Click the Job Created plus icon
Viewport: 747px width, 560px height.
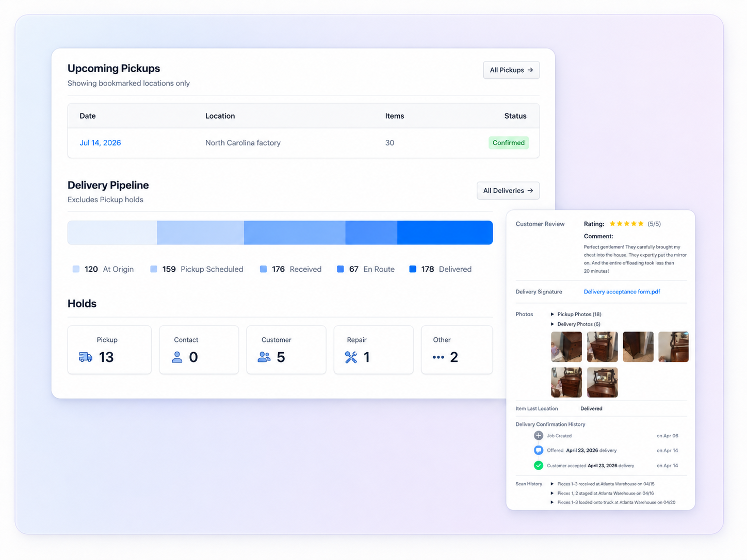tap(539, 436)
